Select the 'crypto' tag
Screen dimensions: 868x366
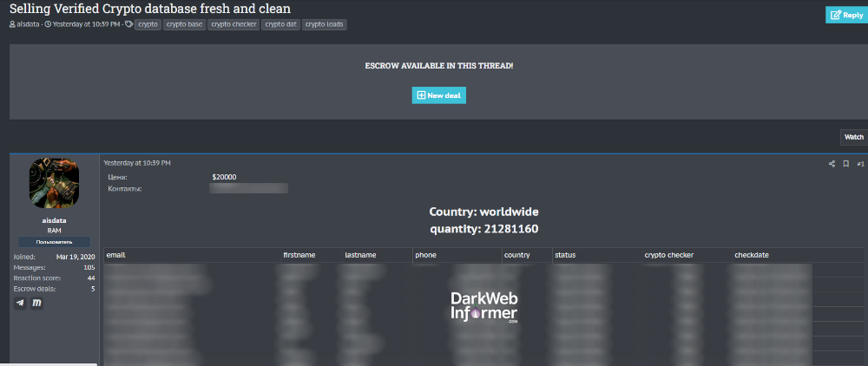148,24
